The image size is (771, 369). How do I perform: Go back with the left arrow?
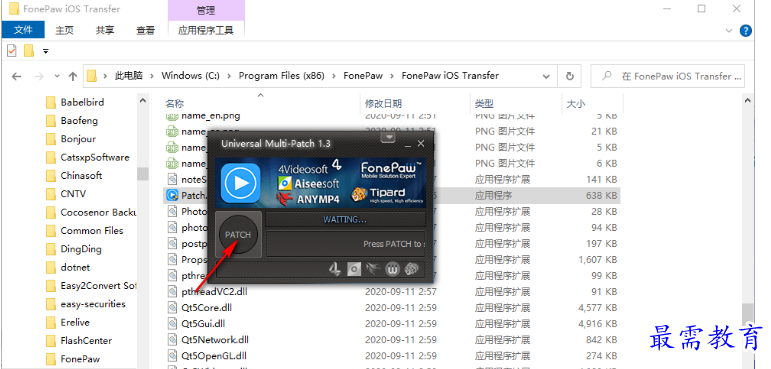coord(16,76)
